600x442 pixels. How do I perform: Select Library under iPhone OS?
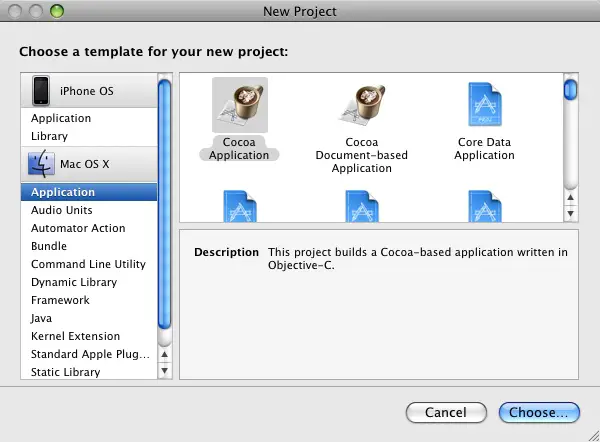(50, 136)
